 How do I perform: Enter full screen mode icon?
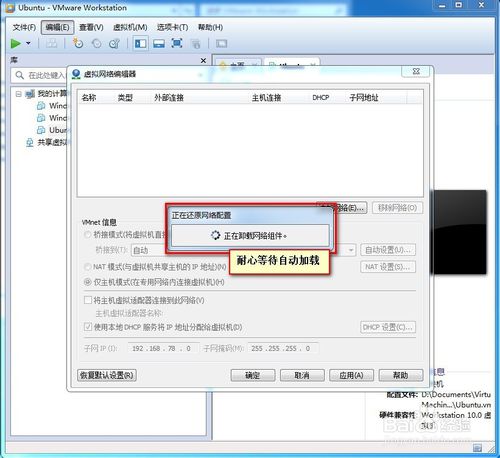pos(177,43)
